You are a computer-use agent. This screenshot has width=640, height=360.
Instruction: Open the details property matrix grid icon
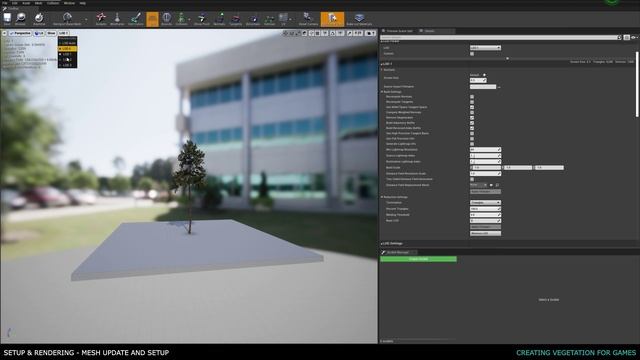627,38
